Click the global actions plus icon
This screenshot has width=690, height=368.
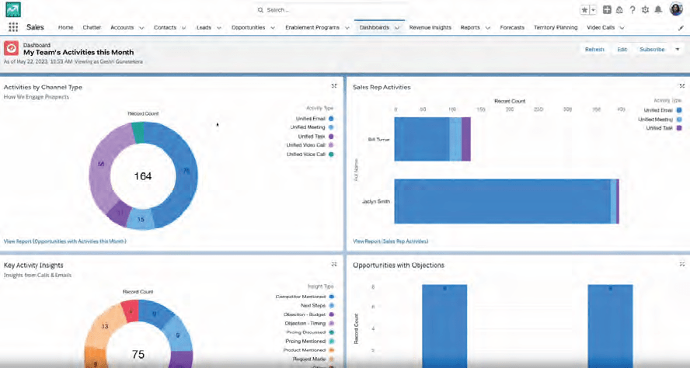click(607, 10)
